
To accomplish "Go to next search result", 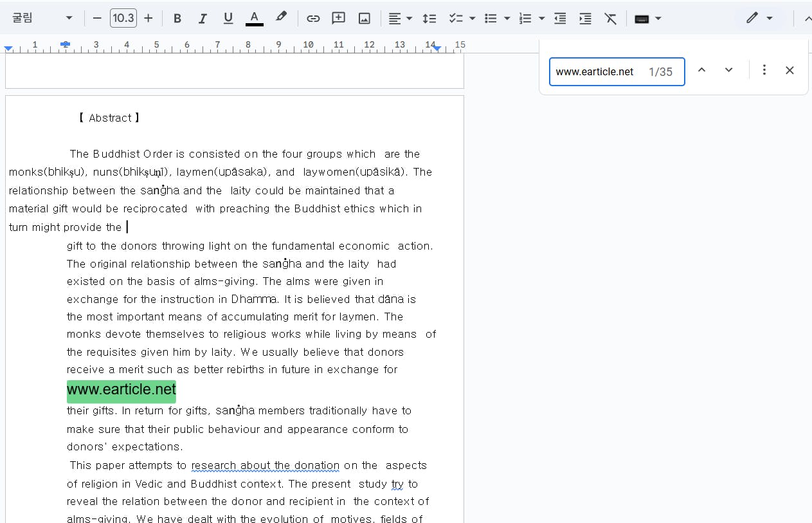I will [x=729, y=70].
